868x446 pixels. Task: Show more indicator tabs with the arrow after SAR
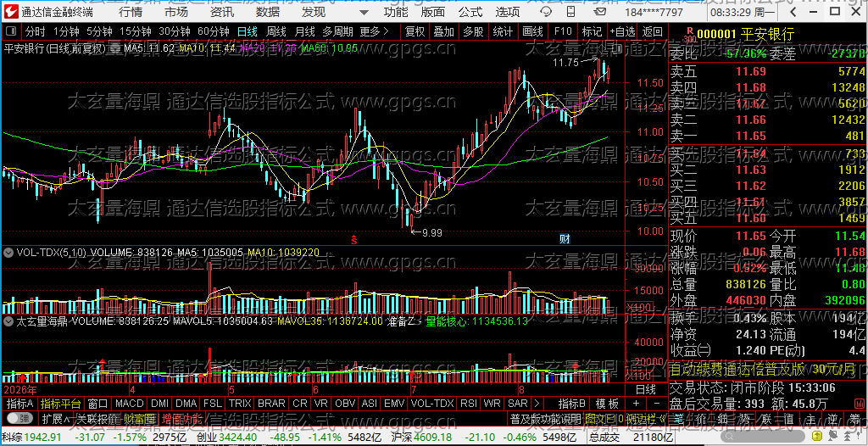pos(536,404)
